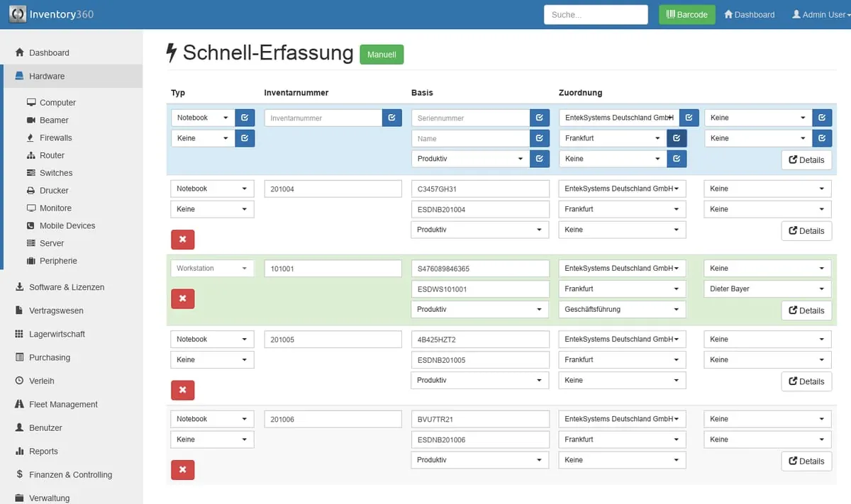The height and width of the screenshot is (504, 851).
Task: Open Details for the Workstation row
Action: click(806, 310)
